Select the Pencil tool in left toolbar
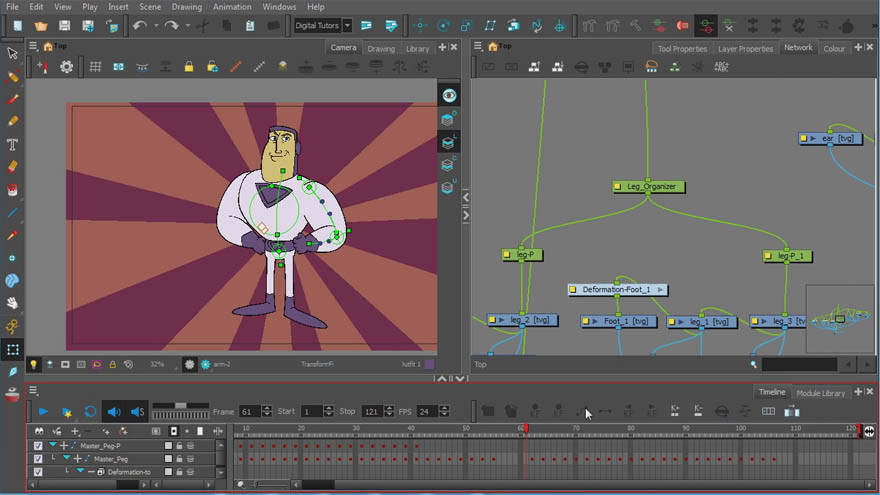This screenshot has width=880, height=495. coord(12,122)
